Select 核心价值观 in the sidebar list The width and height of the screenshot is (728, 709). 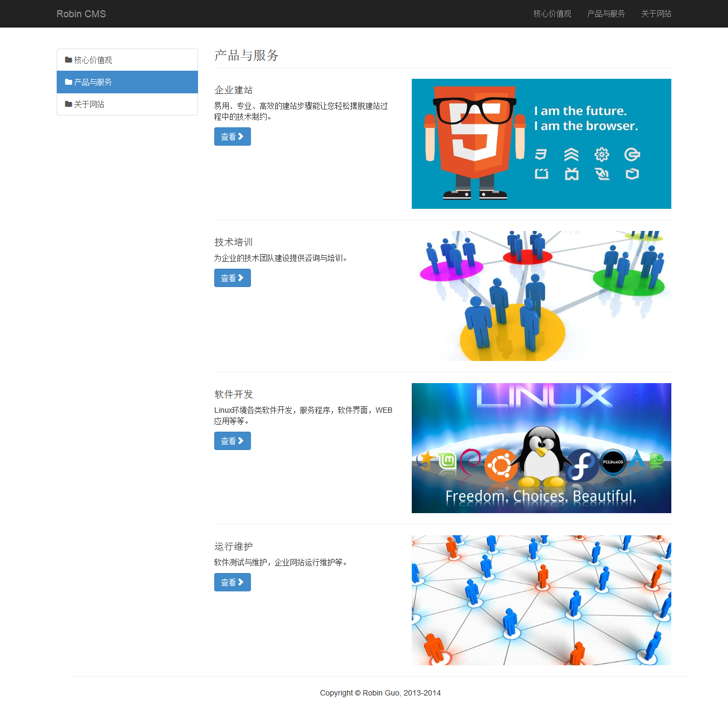[x=127, y=60]
